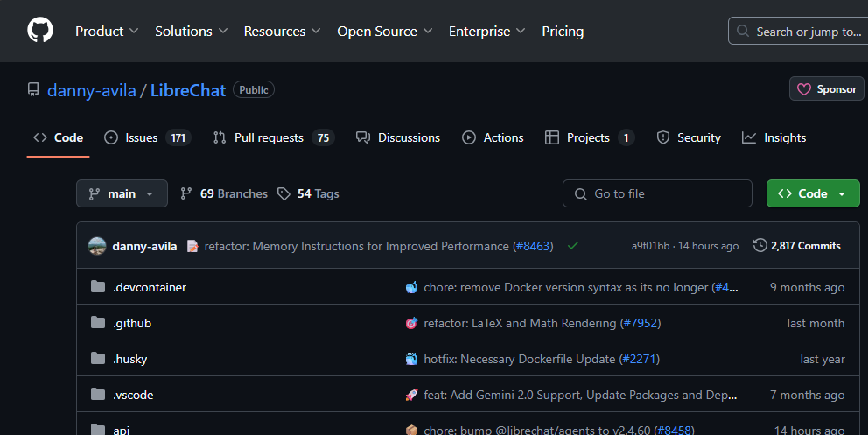Open the danny-avila owner profile link
The image size is (868, 435).
91,90
